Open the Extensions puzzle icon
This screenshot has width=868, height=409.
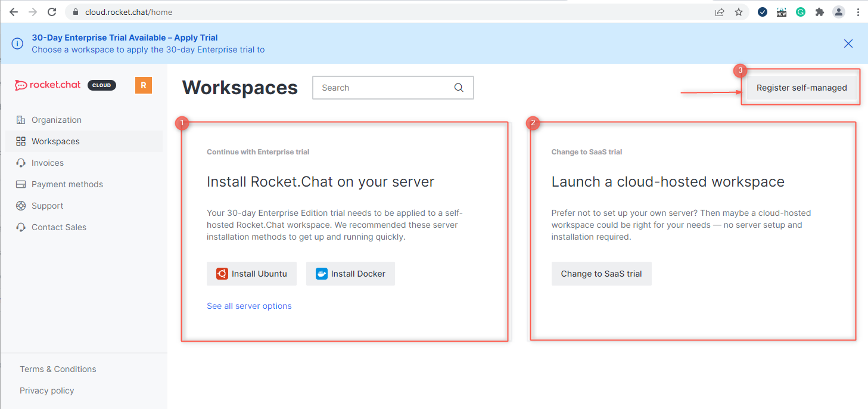(x=820, y=12)
